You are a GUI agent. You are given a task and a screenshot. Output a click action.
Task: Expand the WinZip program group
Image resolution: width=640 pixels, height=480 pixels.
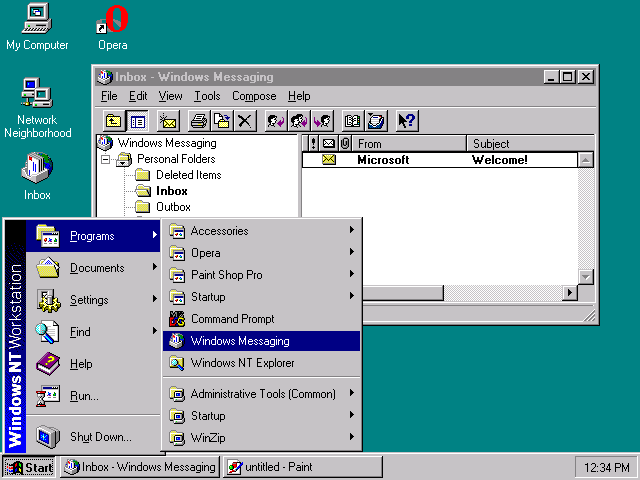262,438
